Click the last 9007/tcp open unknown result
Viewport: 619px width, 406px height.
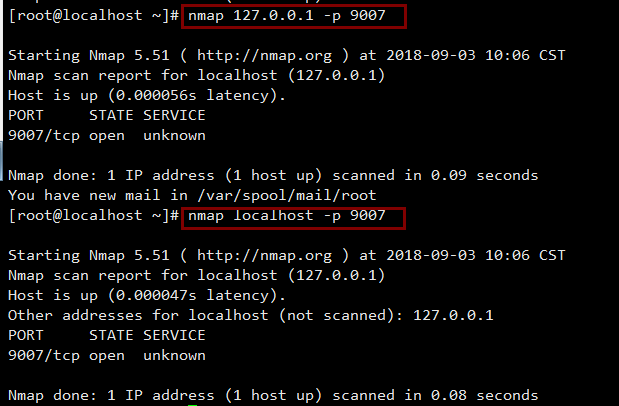(x=106, y=356)
